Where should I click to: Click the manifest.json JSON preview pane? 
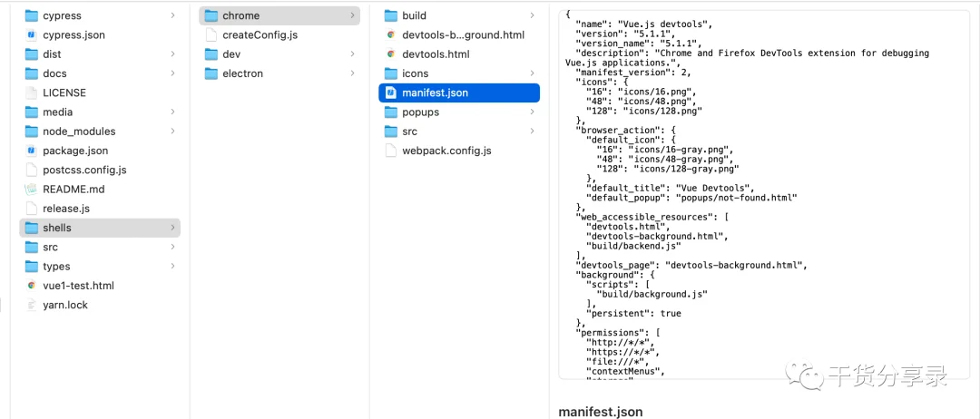point(764,194)
